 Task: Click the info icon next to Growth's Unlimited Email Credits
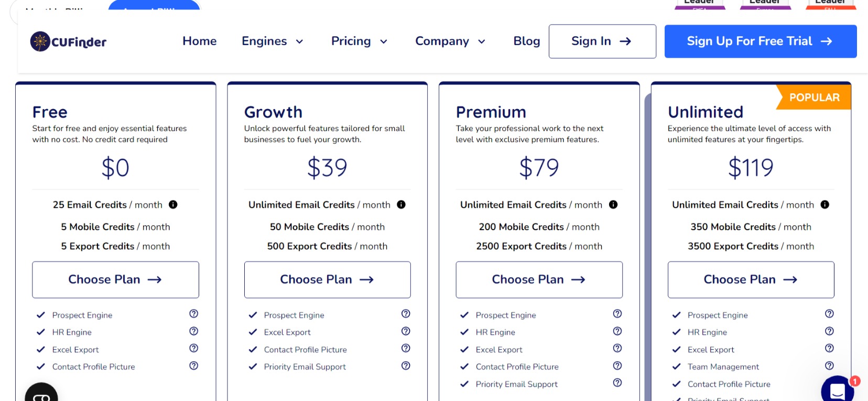coord(402,204)
